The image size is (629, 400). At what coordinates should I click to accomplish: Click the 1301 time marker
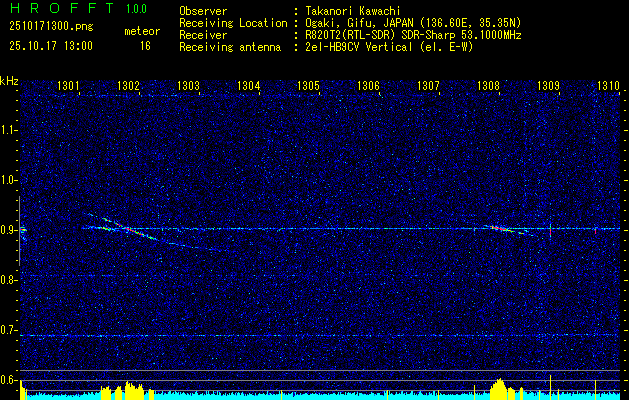click(69, 86)
